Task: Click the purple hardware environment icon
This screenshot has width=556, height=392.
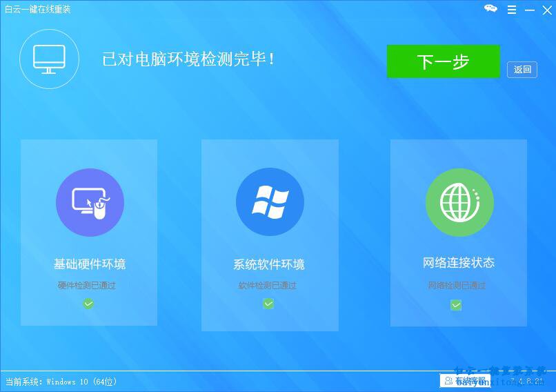Action: 90,202
